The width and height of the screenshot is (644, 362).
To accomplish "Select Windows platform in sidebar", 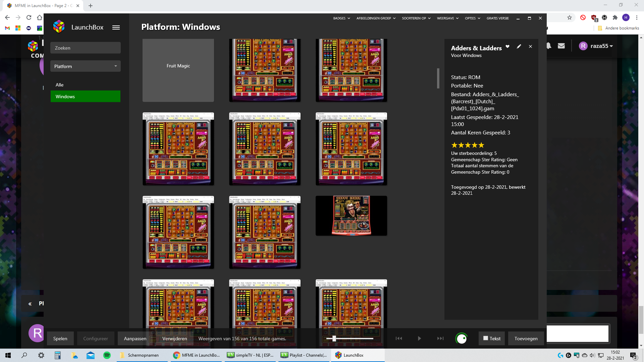I will 86,97.
